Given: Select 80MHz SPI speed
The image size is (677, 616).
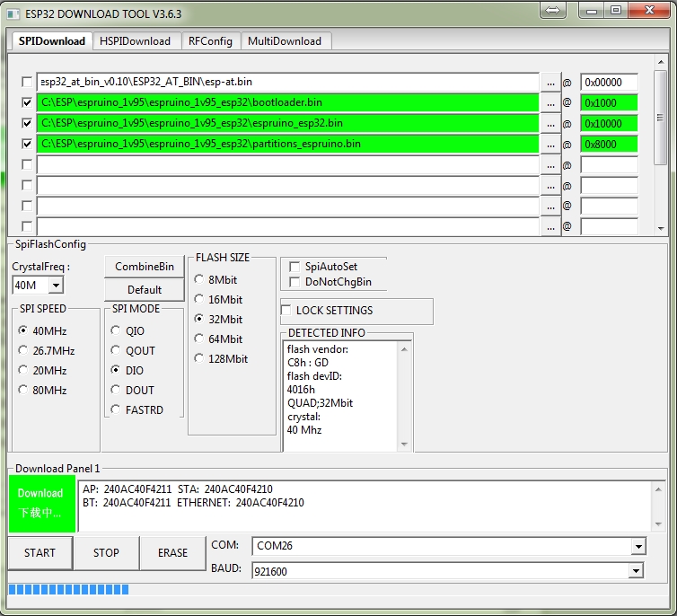Looking at the screenshot, I should pos(23,390).
